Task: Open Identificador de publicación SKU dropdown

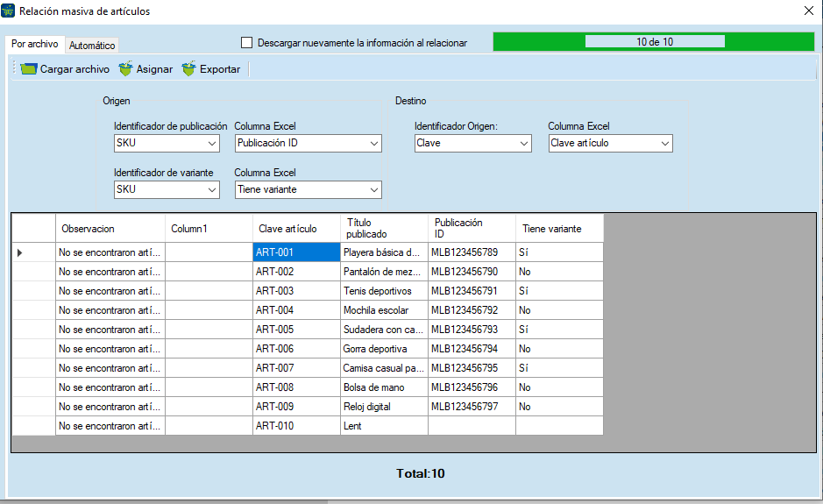Action: pos(167,144)
